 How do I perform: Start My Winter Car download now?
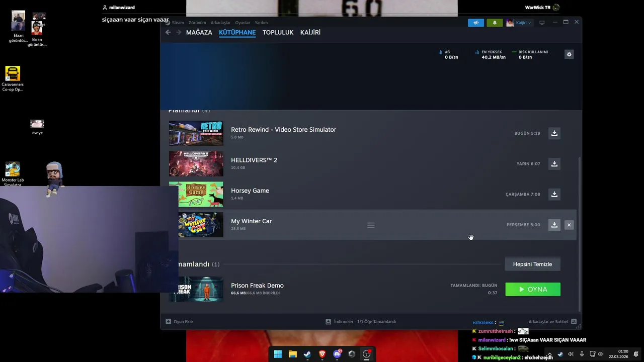coord(554,225)
